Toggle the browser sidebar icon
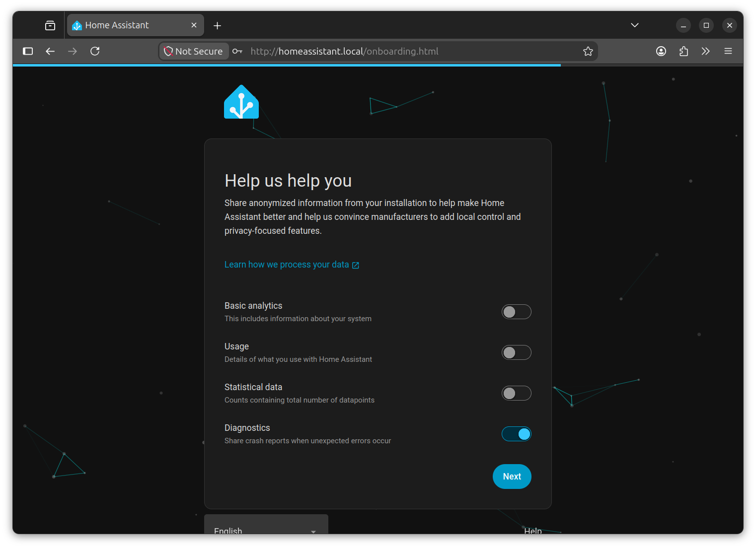The image size is (756, 548). coord(28,51)
